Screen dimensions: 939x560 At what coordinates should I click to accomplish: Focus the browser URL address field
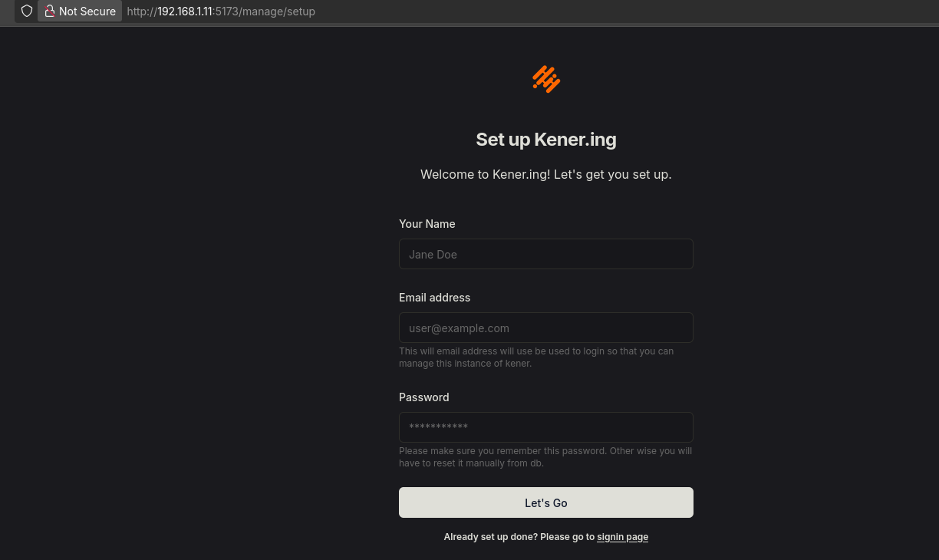click(x=460, y=12)
